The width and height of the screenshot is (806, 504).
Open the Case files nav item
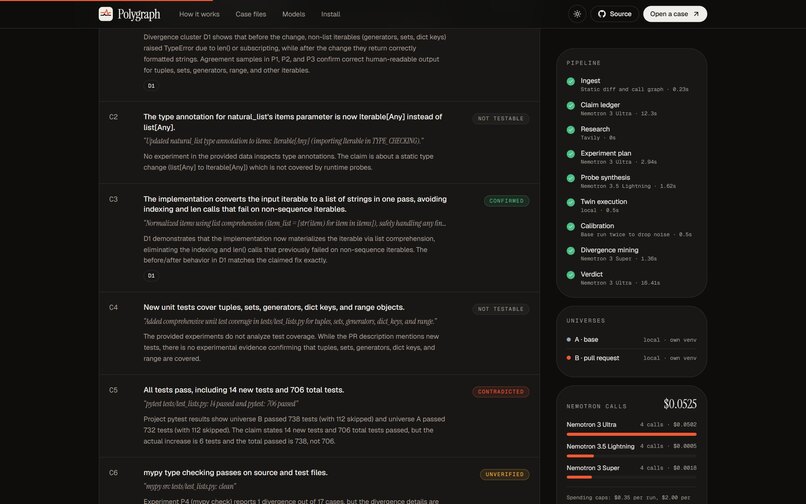tap(251, 14)
